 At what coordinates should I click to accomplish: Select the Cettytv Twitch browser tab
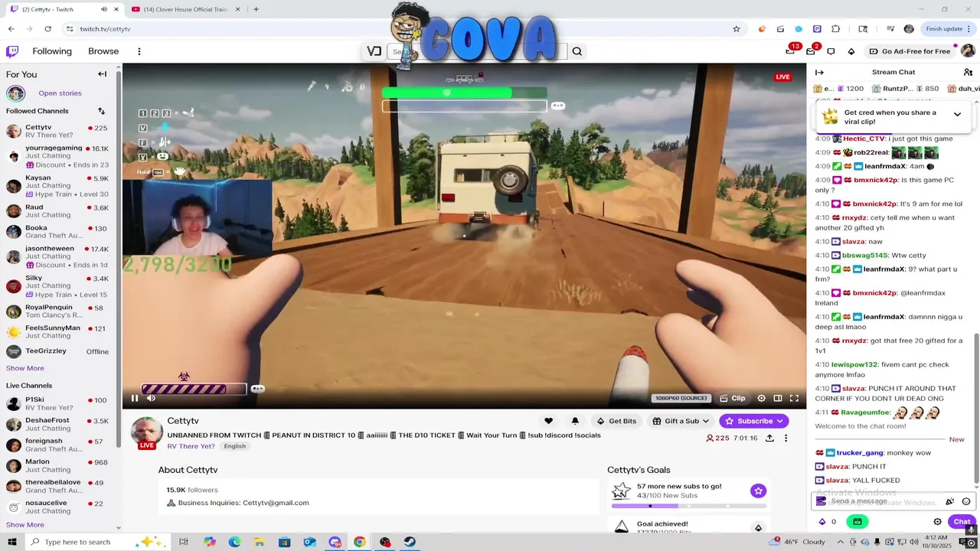[64, 9]
